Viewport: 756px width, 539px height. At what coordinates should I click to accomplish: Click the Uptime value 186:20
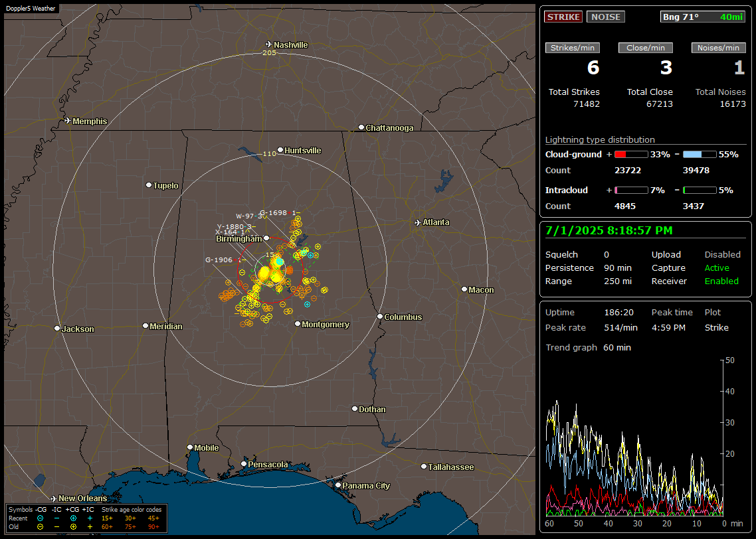tap(618, 313)
